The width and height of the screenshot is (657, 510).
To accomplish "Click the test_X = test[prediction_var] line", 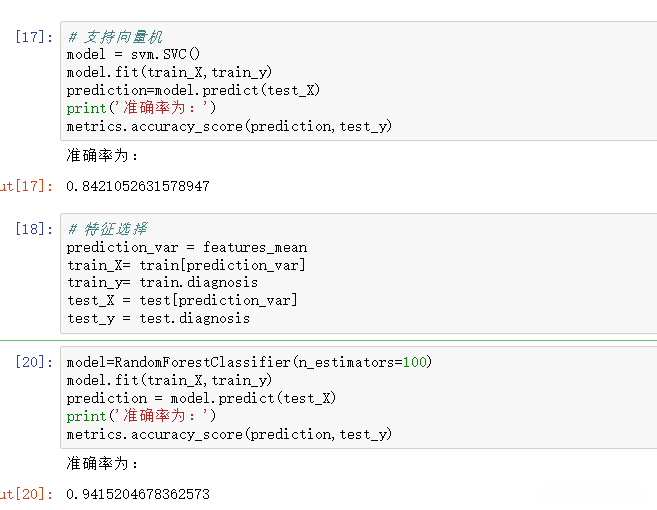I will 182,300.
